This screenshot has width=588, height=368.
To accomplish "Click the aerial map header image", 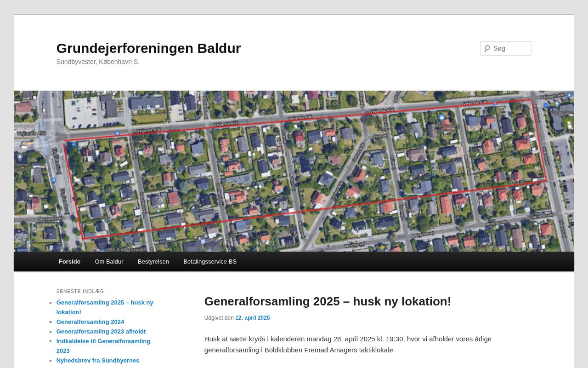I will (294, 171).
